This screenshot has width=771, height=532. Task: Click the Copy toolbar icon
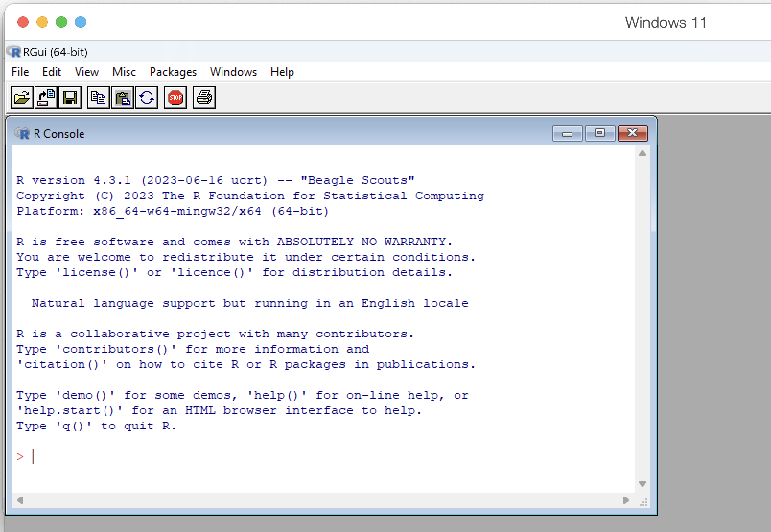99,98
